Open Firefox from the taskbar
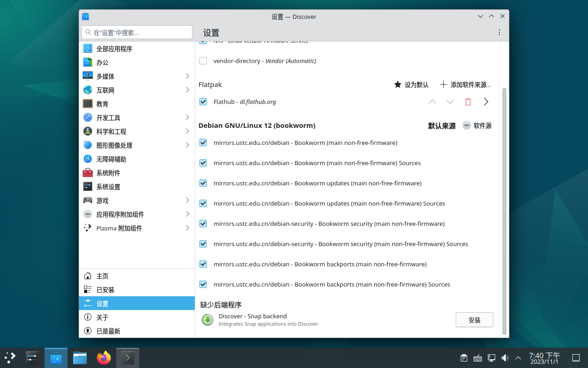588x368 pixels. (x=104, y=358)
